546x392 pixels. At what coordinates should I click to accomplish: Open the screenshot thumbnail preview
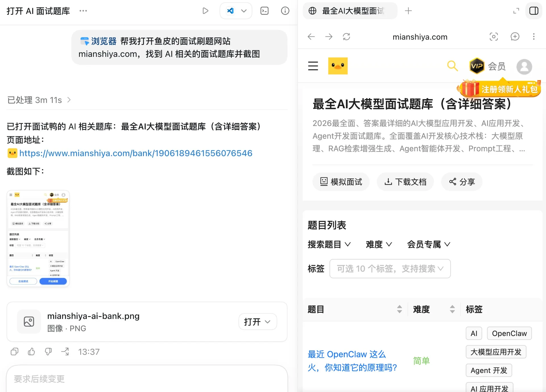point(38,238)
